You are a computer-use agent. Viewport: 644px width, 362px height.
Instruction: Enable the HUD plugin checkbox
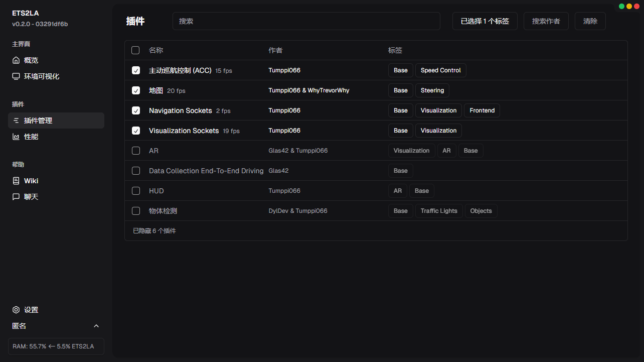[136, 191]
